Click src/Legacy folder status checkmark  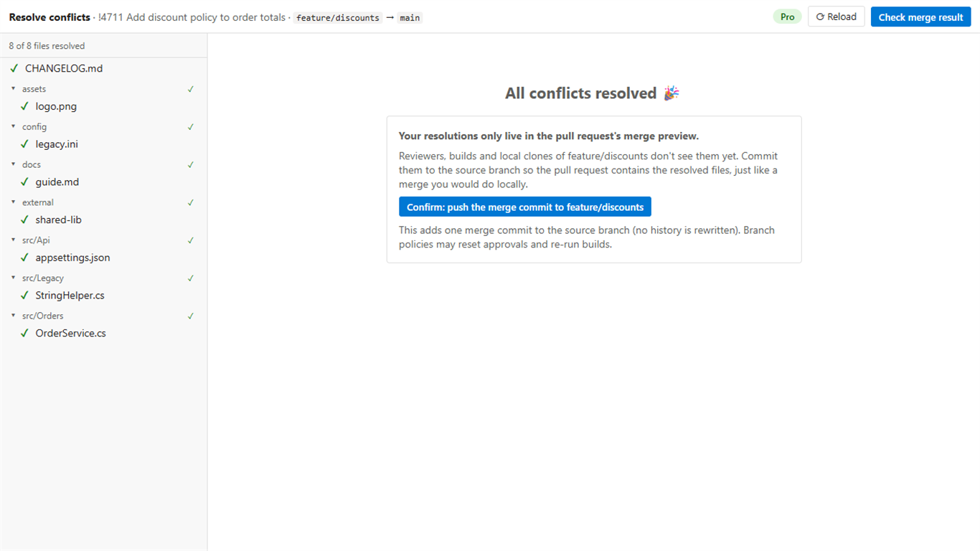(x=191, y=278)
